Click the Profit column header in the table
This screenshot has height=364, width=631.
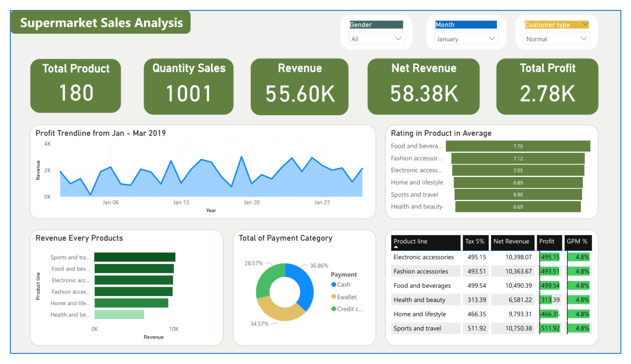click(x=547, y=241)
